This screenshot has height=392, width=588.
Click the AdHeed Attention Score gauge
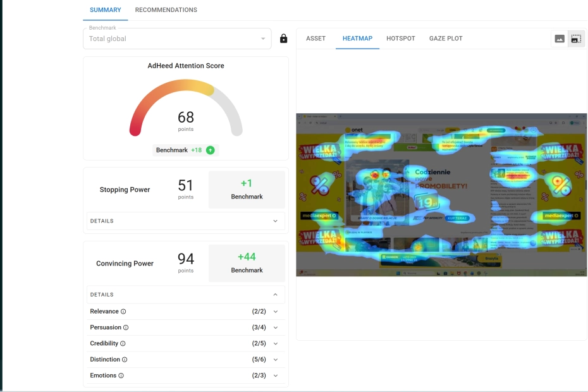[186, 109]
